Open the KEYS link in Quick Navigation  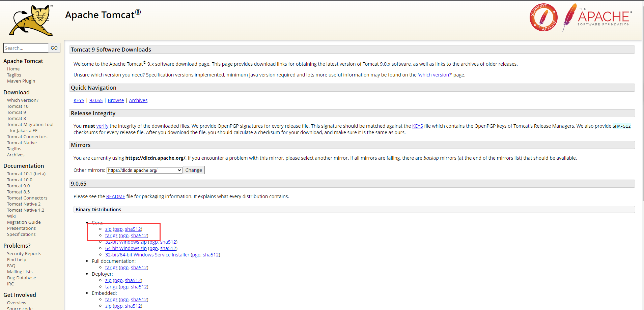tap(79, 100)
